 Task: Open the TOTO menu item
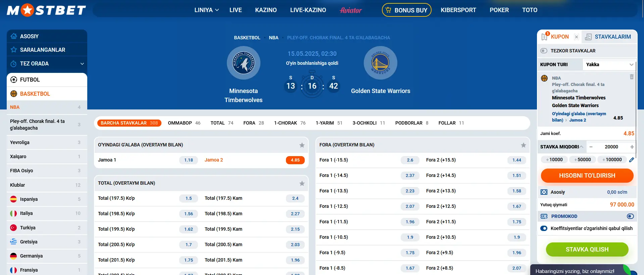coord(530,10)
